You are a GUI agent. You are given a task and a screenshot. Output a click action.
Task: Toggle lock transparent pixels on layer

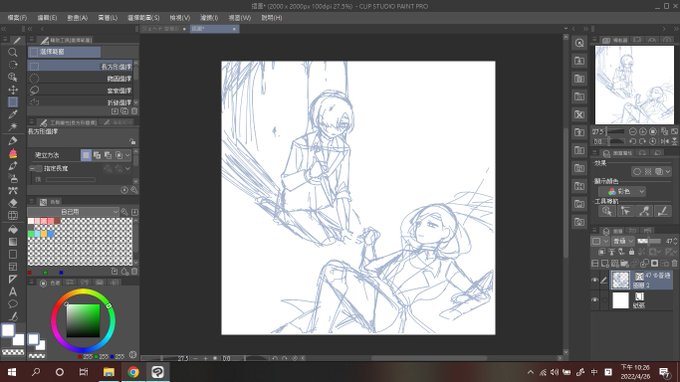coord(631,252)
